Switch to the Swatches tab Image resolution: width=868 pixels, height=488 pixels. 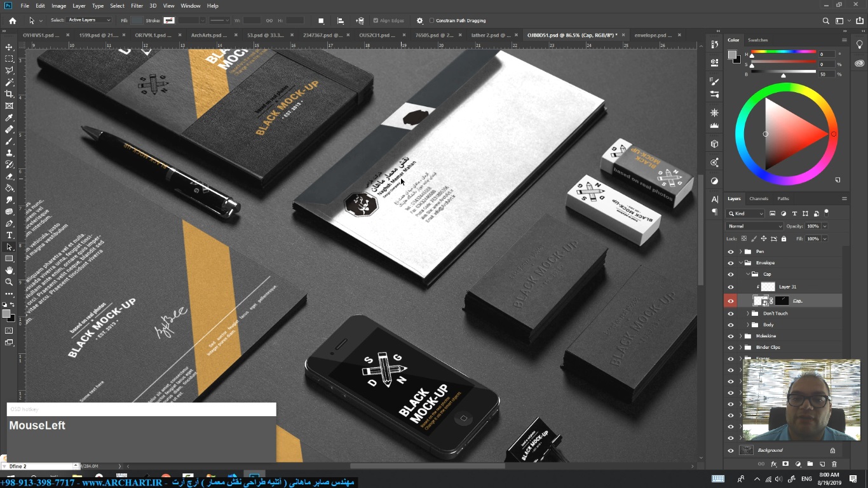(757, 40)
